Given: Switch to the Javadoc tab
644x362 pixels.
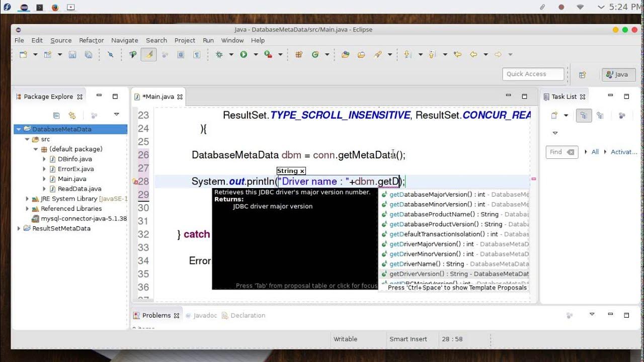Looking at the screenshot, I should [201, 315].
